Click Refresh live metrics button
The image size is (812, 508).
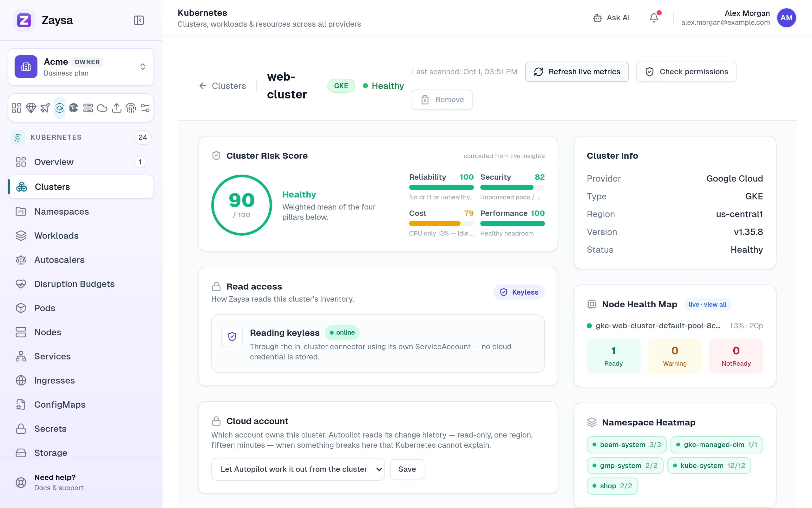576,71
